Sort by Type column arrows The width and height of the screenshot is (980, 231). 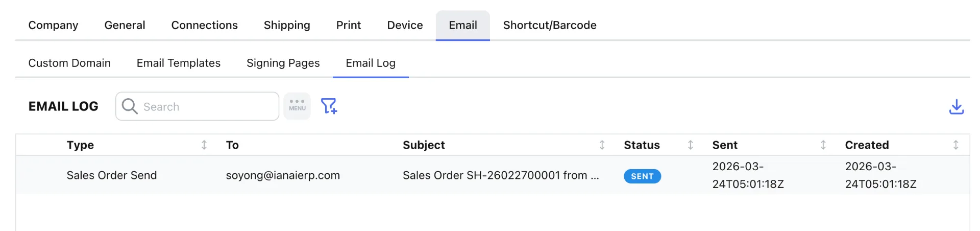(204, 145)
